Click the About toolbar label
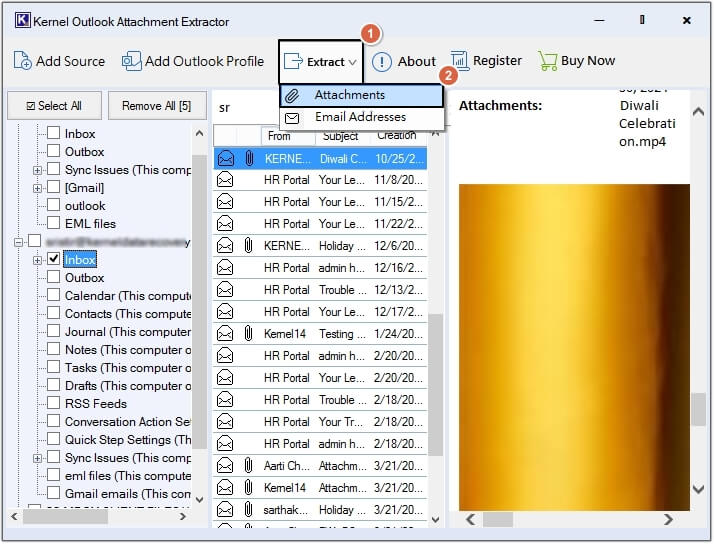The width and height of the screenshot is (714, 544). [x=417, y=61]
